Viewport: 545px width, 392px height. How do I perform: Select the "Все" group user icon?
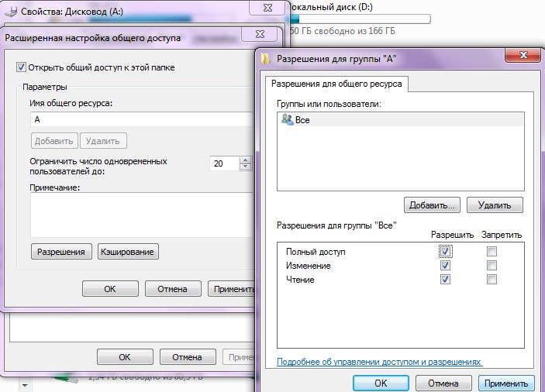pyautogui.click(x=287, y=119)
